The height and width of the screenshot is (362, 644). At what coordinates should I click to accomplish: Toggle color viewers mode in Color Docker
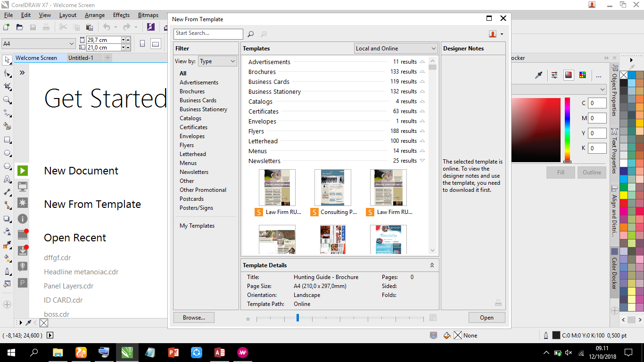(569, 75)
